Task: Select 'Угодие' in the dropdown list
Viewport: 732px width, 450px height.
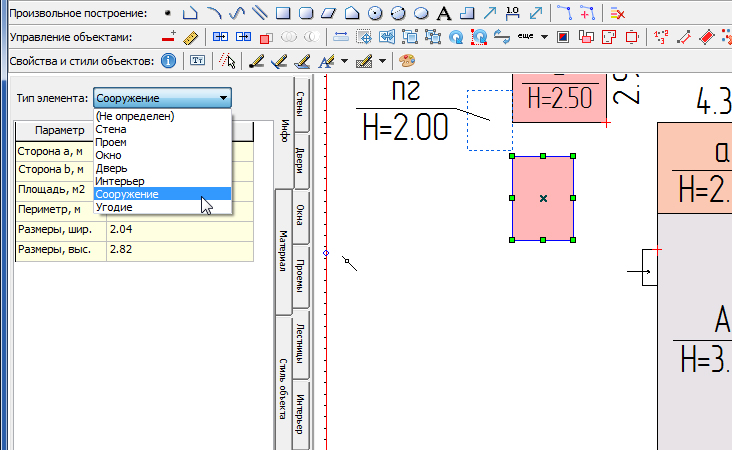Action: click(x=114, y=207)
